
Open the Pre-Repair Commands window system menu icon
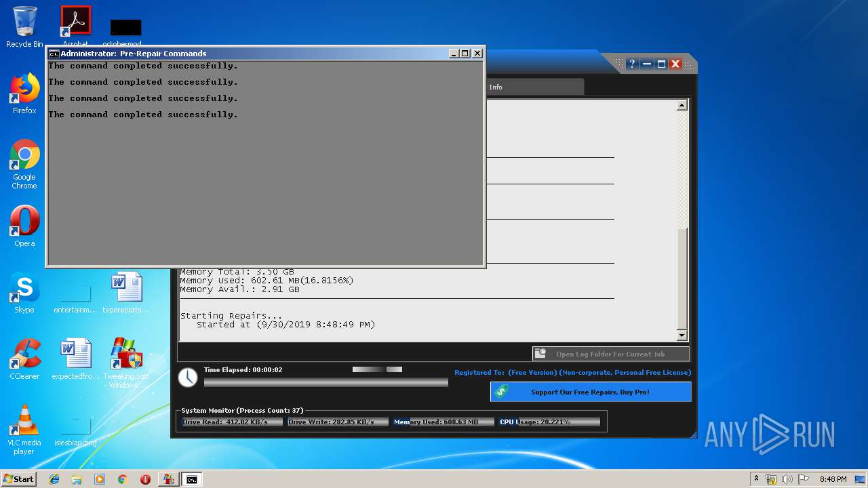pos(54,54)
